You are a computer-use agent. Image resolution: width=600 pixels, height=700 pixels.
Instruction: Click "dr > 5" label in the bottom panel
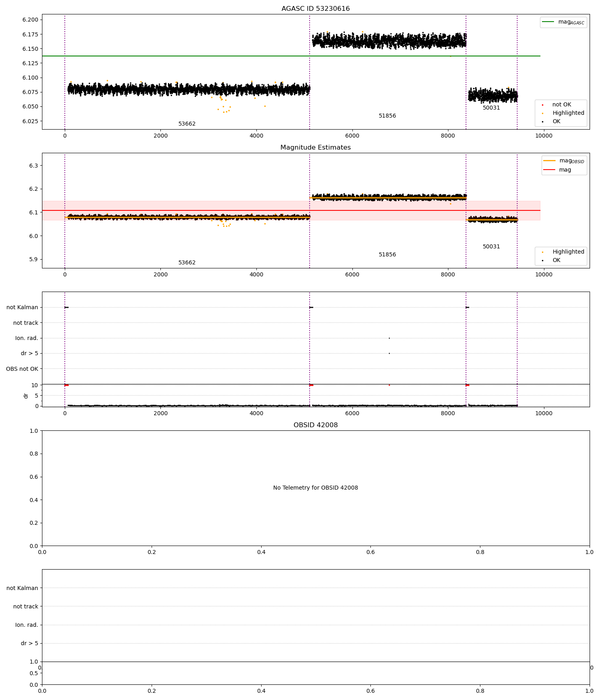pos(30,644)
